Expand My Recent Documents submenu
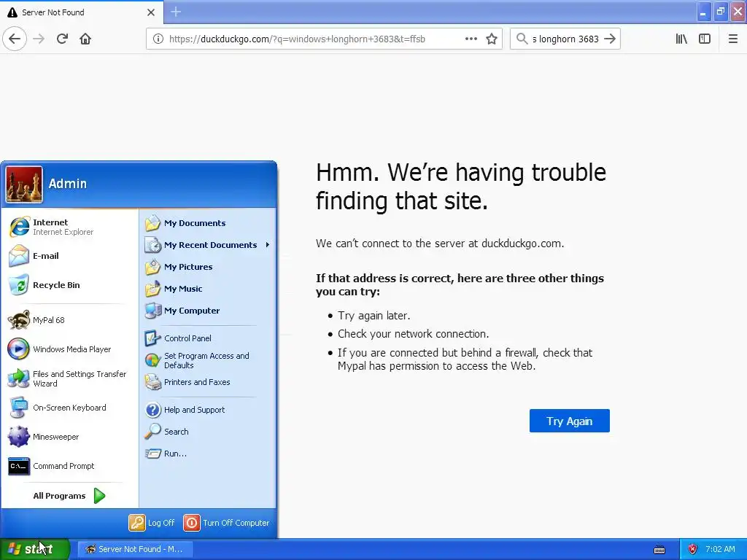 208,245
